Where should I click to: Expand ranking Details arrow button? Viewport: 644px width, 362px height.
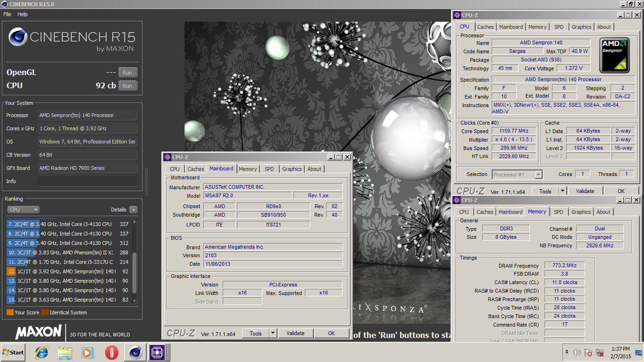tap(133, 210)
